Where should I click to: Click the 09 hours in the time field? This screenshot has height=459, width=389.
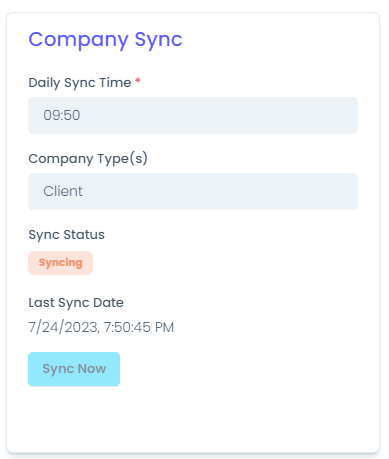51,115
